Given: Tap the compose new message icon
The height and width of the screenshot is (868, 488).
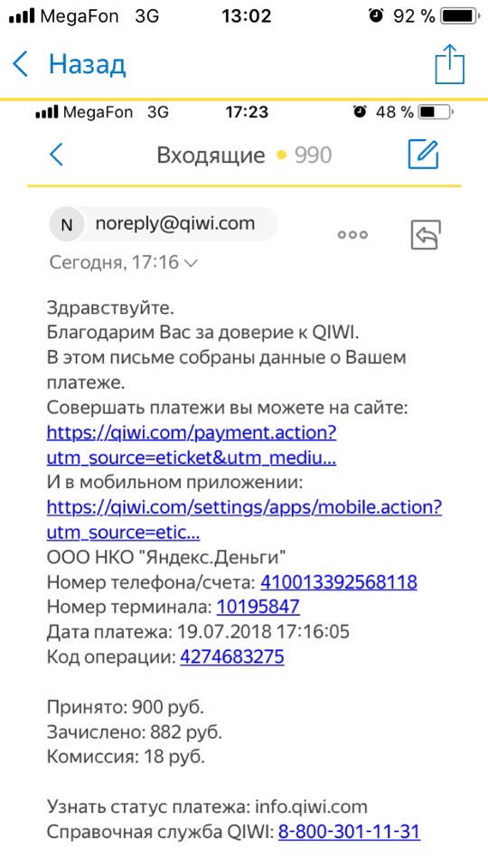Looking at the screenshot, I should 423,155.
